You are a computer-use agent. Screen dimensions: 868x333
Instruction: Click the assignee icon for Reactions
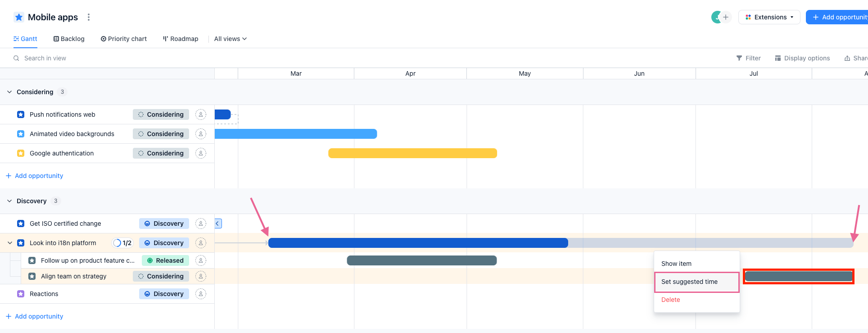201,294
